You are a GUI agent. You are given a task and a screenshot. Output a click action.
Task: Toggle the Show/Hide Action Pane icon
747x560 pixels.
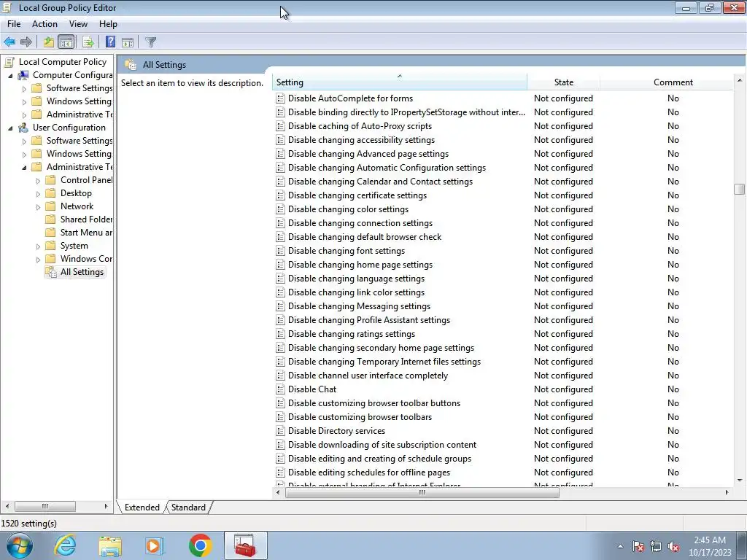(128, 42)
